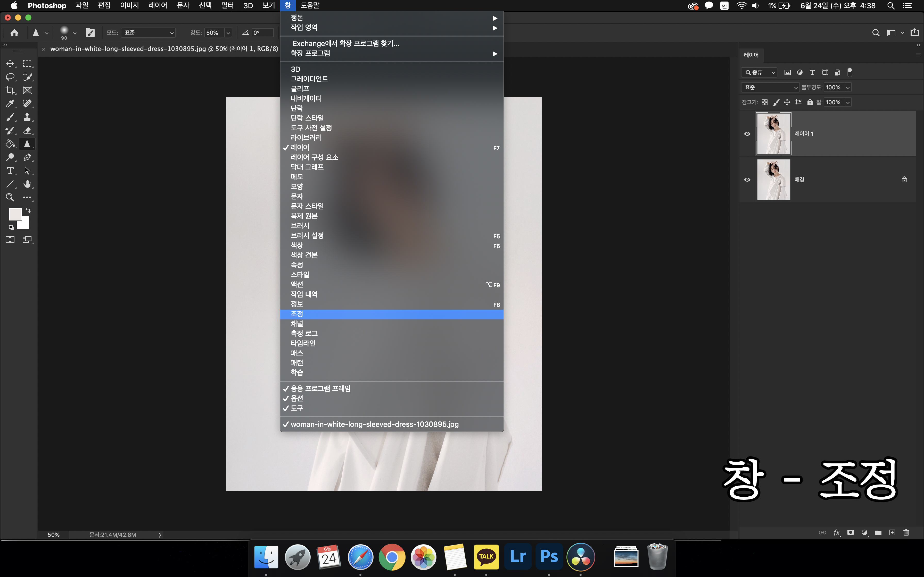Select the Hand tool

coord(27,184)
